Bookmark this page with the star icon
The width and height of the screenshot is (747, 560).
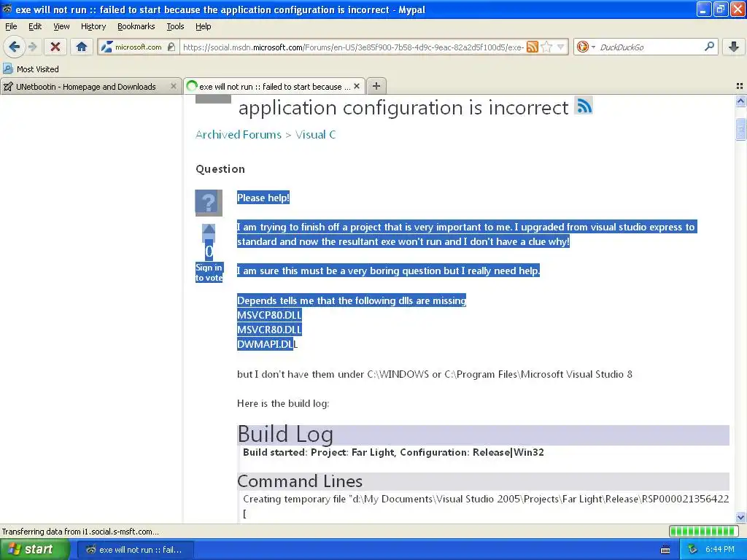click(547, 47)
